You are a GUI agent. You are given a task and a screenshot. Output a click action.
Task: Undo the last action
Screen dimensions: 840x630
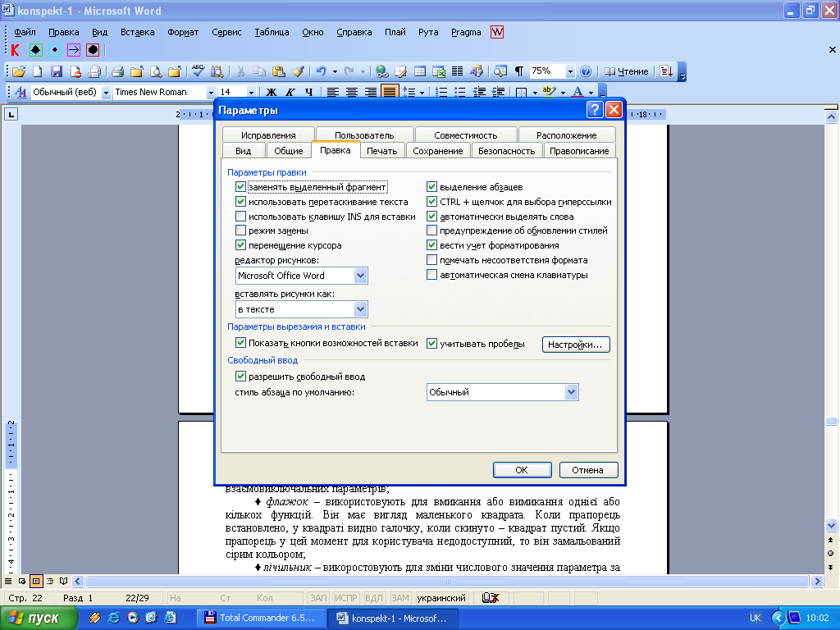click(x=322, y=71)
